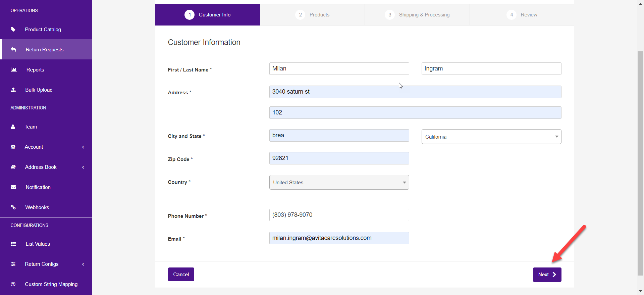Image resolution: width=644 pixels, height=295 pixels.
Task: Click the Account gear icon
Action: (13, 147)
